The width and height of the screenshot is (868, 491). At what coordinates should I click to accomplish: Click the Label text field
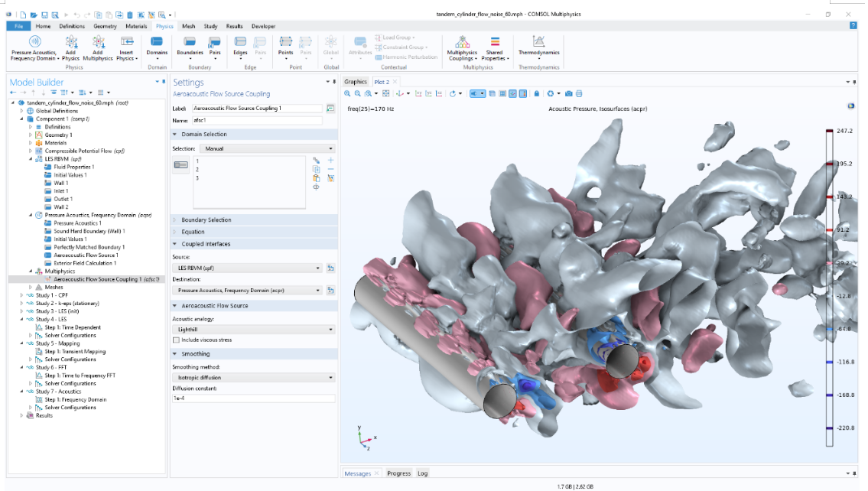coord(257,109)
